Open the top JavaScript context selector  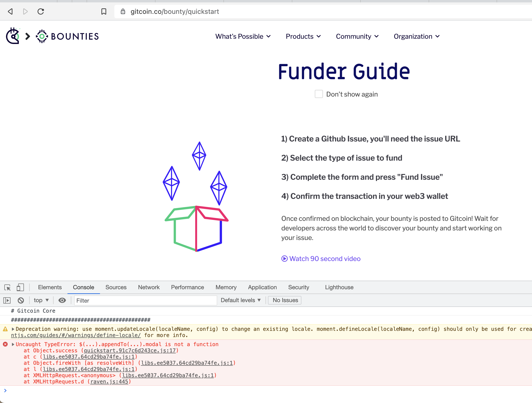pyautogui.click(x=41, y=300)
